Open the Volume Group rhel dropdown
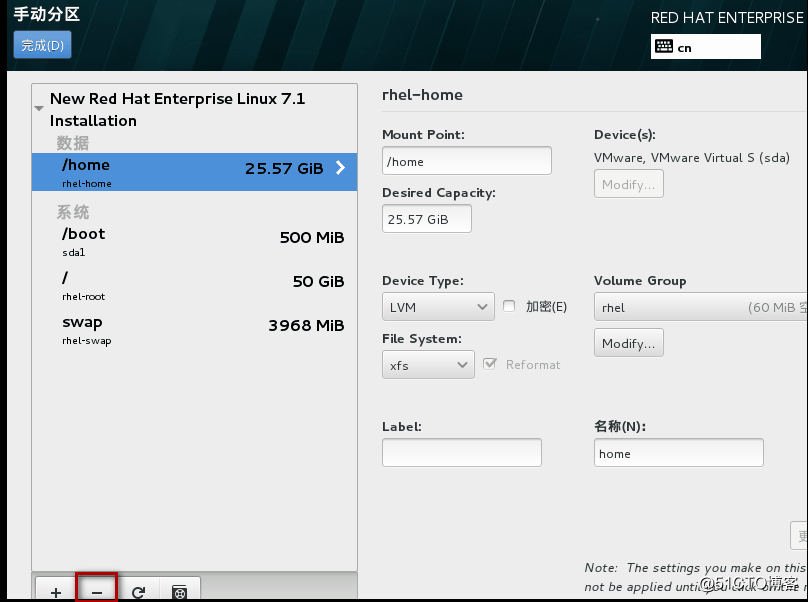 (x=701, y=307)
